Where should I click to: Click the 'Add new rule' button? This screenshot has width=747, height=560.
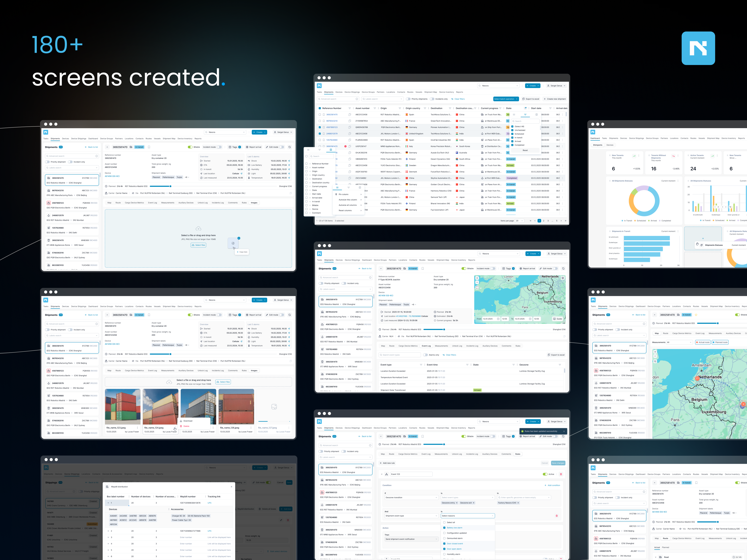click(x=387, y=463)
